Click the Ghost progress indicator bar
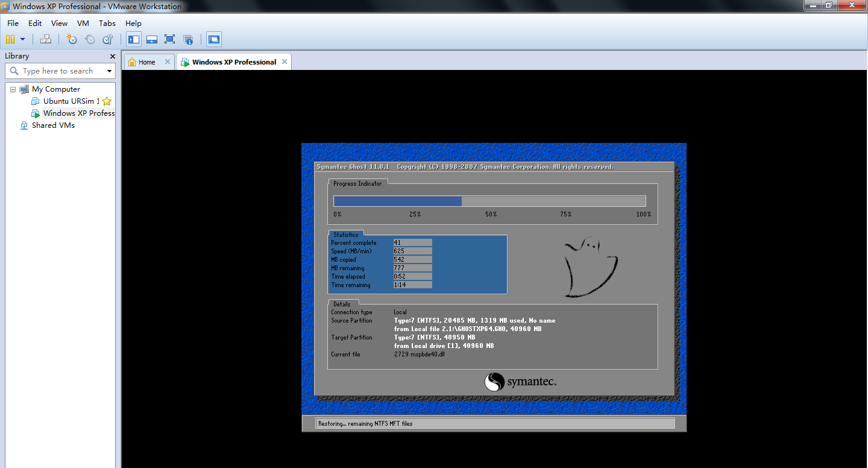The image size is (868, 468). pyautogui.click(x=489, y=201)
